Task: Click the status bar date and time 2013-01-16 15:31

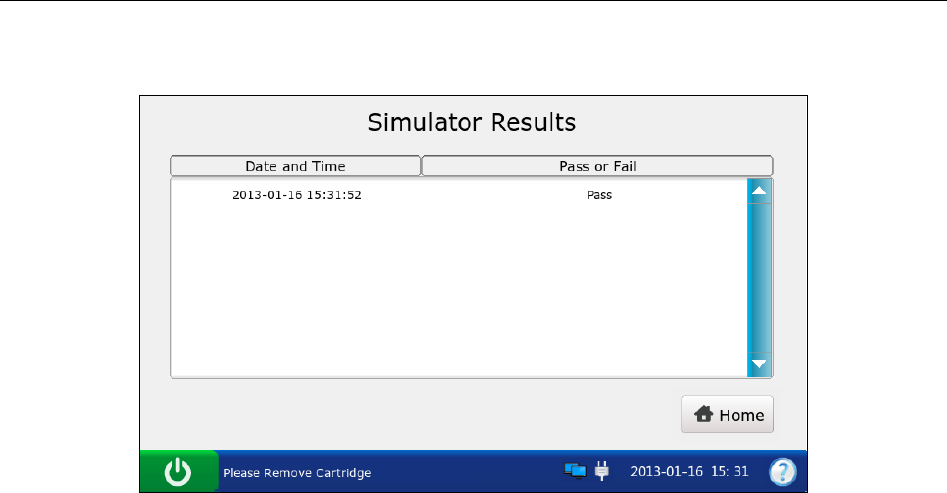Action: coord(689,471)
